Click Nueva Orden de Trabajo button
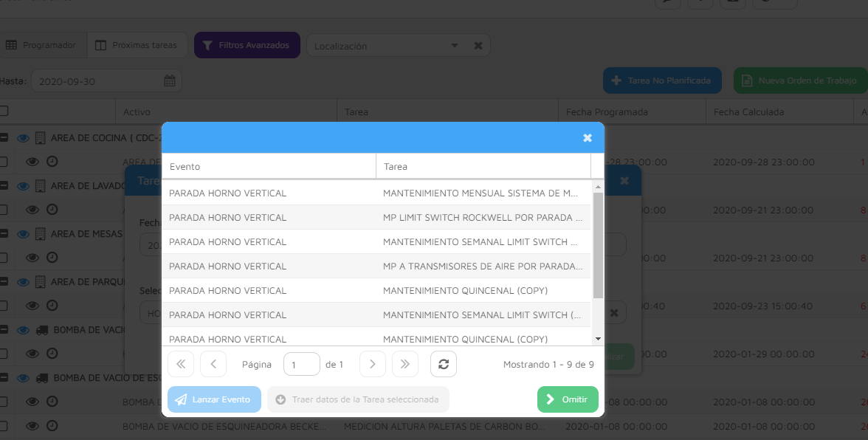 [801, 80]
